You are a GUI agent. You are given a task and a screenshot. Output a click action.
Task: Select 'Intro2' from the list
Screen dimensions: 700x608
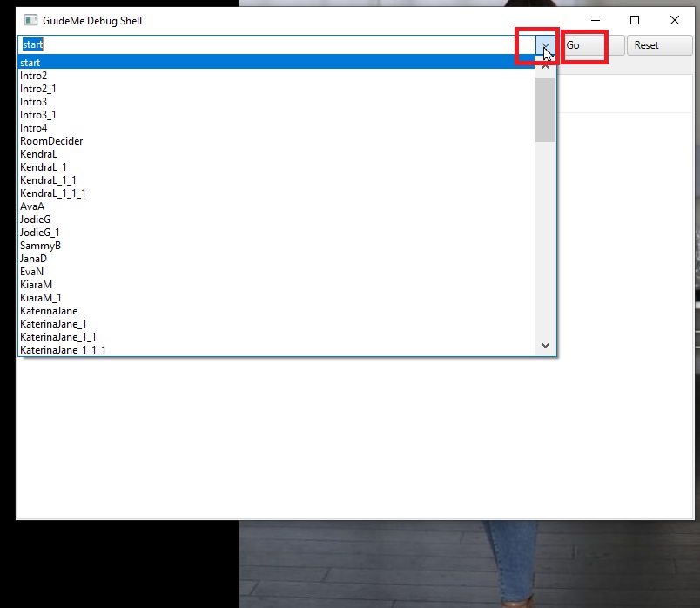tap(277, 76)
